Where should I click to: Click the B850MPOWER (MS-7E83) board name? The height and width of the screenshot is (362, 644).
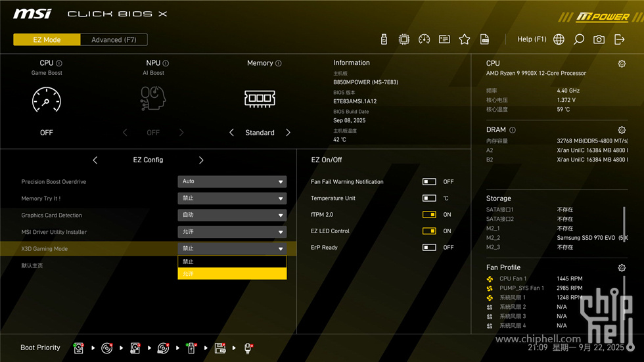click(365, 82)
